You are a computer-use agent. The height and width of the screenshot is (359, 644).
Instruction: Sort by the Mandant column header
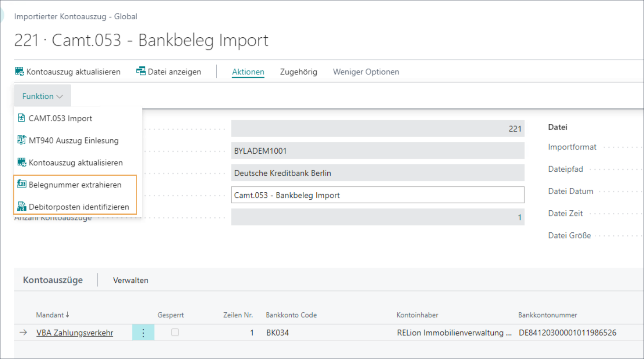click(x=52, y=315)
